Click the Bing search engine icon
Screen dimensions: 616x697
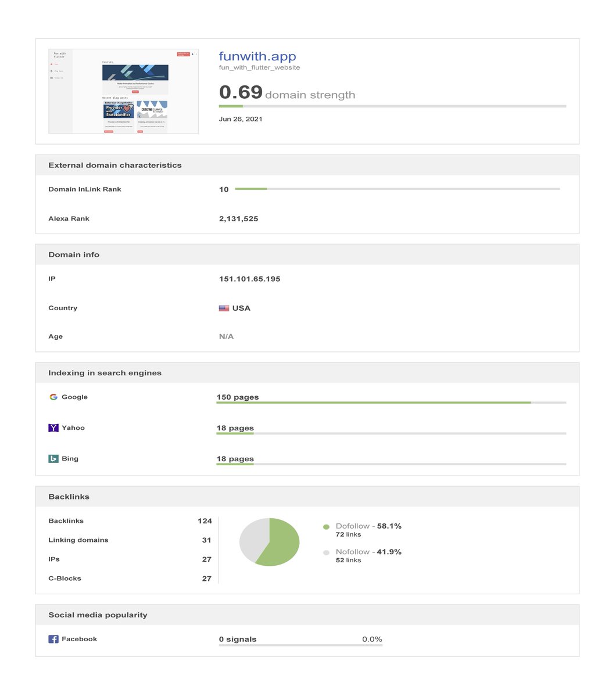53,458
